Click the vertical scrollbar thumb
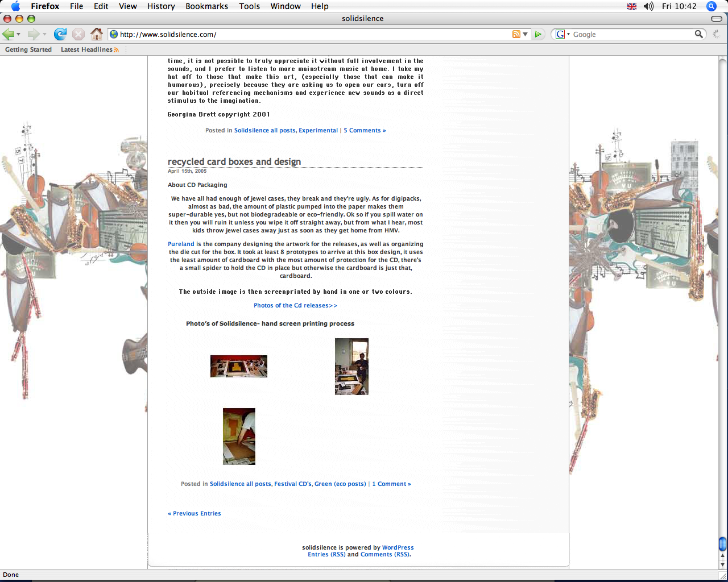The height and width of the screenshot is (582, 728). tap(722, 544)
